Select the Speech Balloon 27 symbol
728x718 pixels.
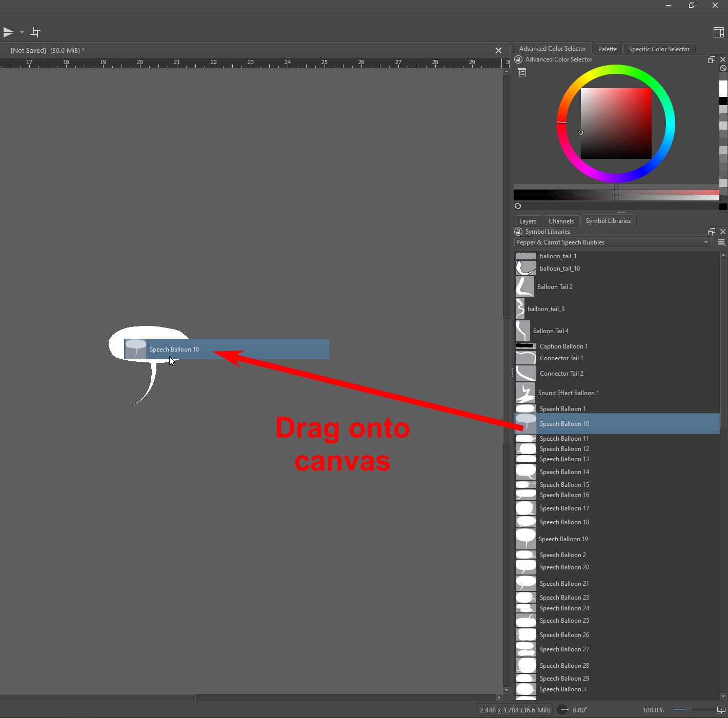point(617,649)
